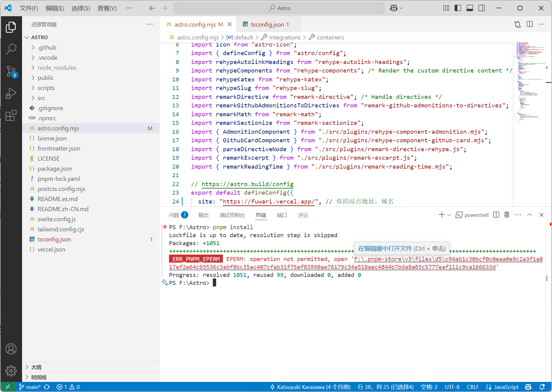Image resolution: width=552 pixels, height=392 pixels.
Task: Open editor more actions menu
Action: click(x=542, y=24)
